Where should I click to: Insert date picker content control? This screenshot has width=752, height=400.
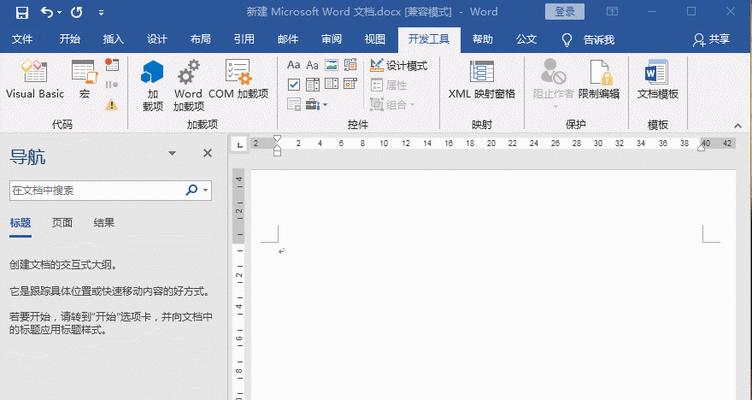tap(351, 84)
